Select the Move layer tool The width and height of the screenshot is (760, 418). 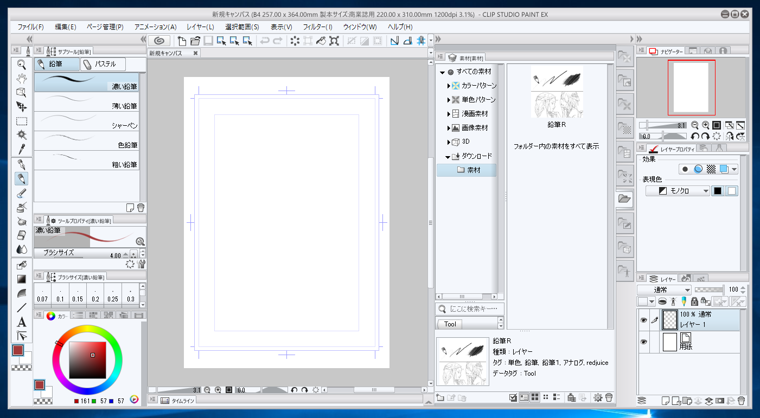point(21,107)
